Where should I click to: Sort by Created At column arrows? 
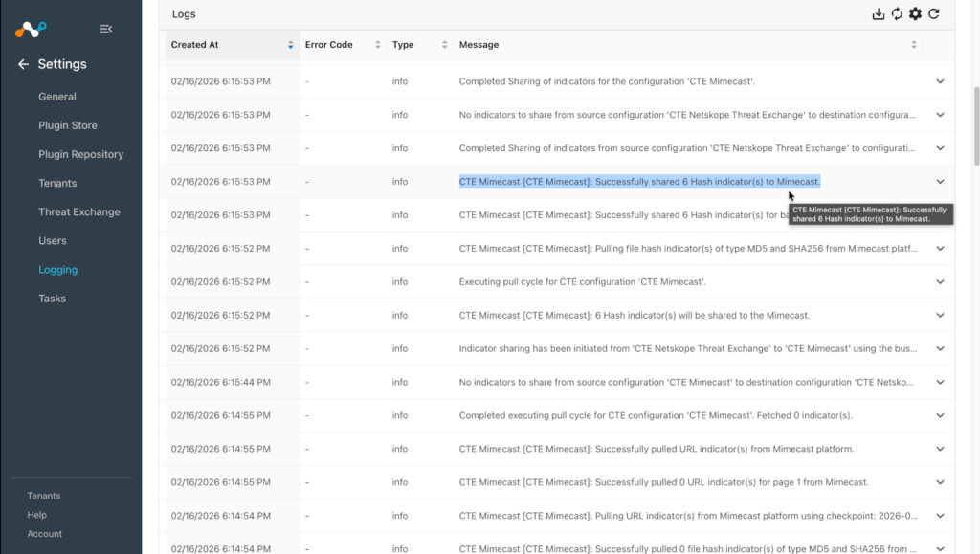[x=291, y=45]
